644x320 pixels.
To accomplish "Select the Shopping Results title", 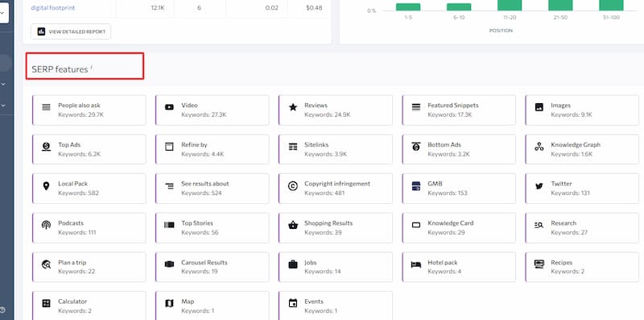I will pyautogui.click(x=328, y=223).
